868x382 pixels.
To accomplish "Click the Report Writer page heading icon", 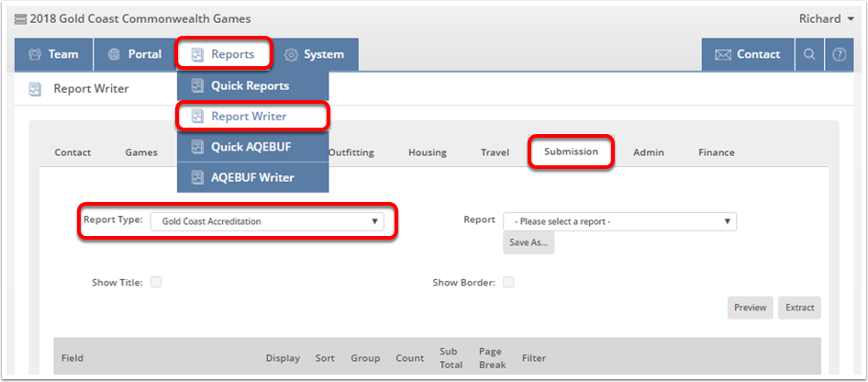I will (x=35, y=89).
